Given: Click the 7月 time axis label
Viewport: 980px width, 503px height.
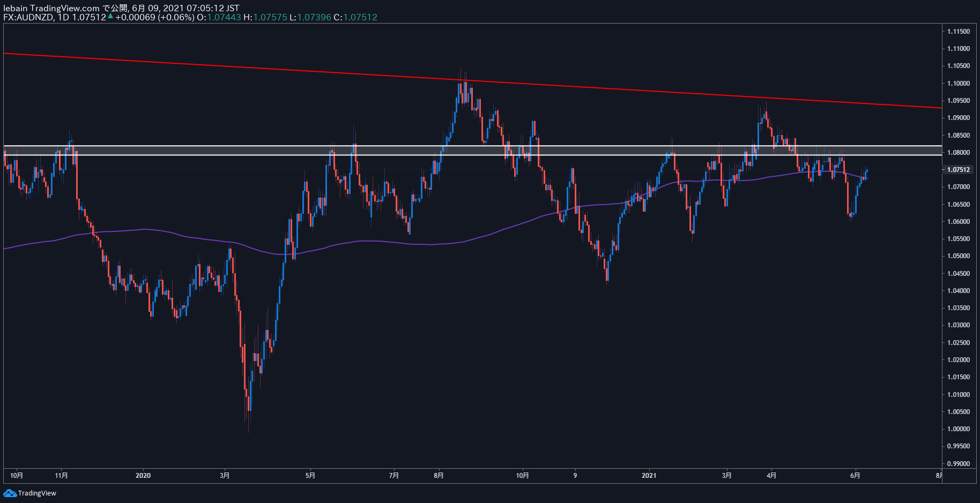Looking at the screenshot, I should pyautogui.click(x=394, y=476).
